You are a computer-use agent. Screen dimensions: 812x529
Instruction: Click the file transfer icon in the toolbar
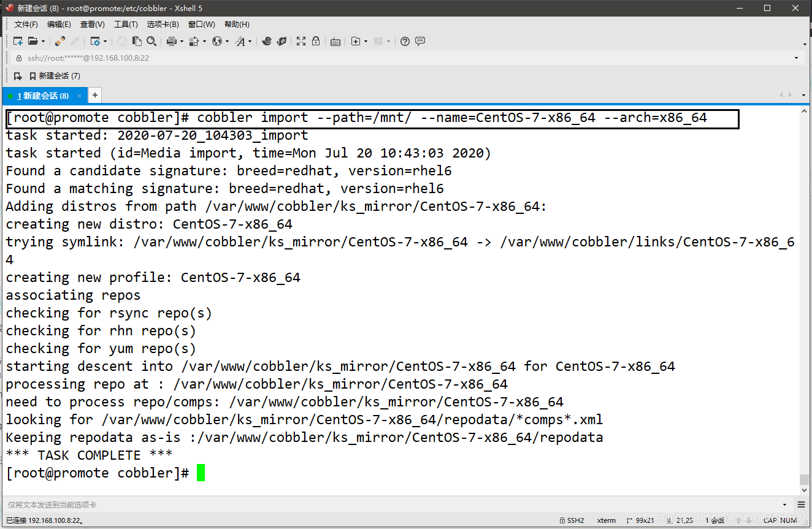click(194, 41)
